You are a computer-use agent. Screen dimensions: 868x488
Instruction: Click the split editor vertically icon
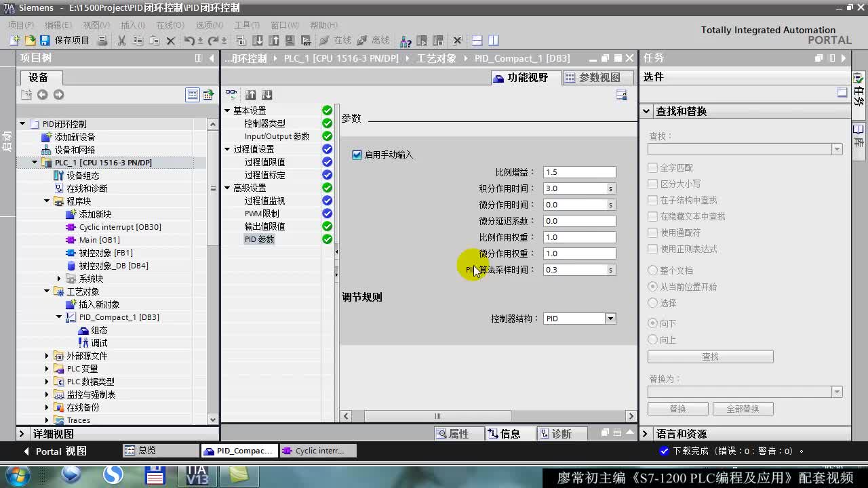(493, 41)
